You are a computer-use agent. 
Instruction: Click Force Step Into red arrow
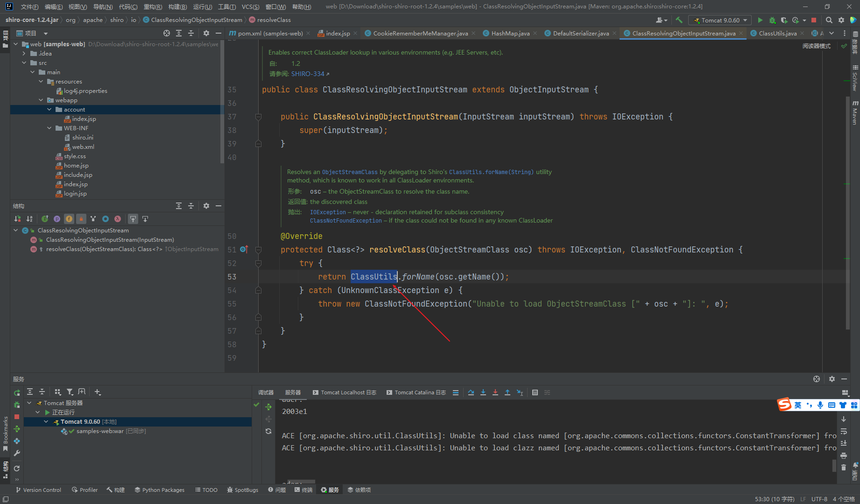pyautogui.click(x=495, y=392)
